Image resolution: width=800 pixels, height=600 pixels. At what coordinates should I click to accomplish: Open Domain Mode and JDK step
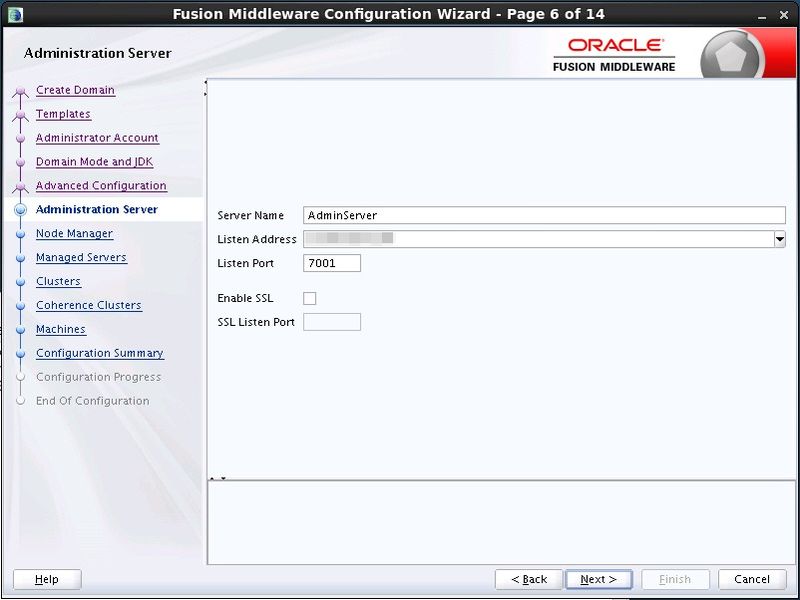click(94, 162)
